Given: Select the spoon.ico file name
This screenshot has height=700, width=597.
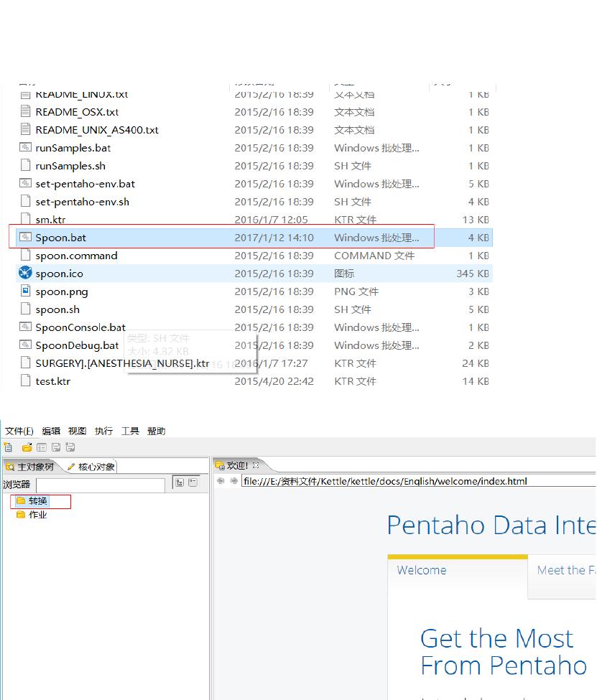Looking at the screenshot, I should tap(59, 274).
